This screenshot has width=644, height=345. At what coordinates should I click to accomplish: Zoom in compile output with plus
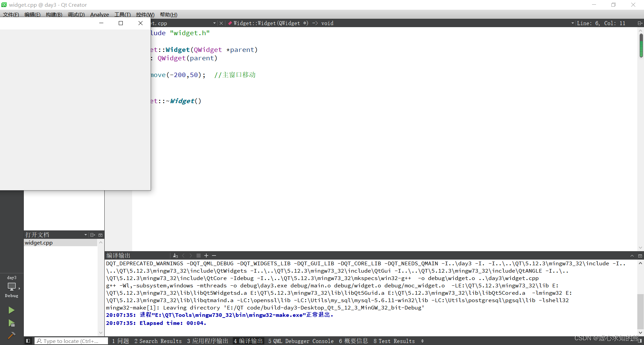tap(206, 256)
